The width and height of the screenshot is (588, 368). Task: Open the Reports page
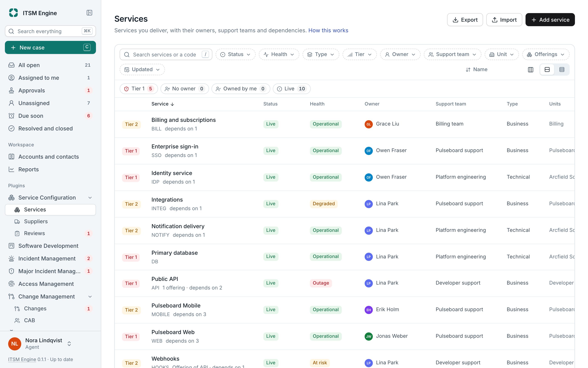point(50,169)
